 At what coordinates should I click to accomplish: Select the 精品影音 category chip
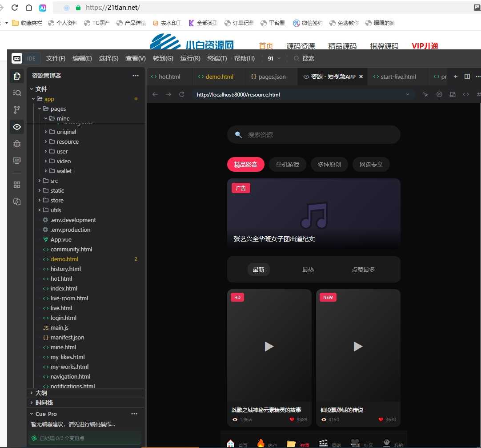click(246, 165)
